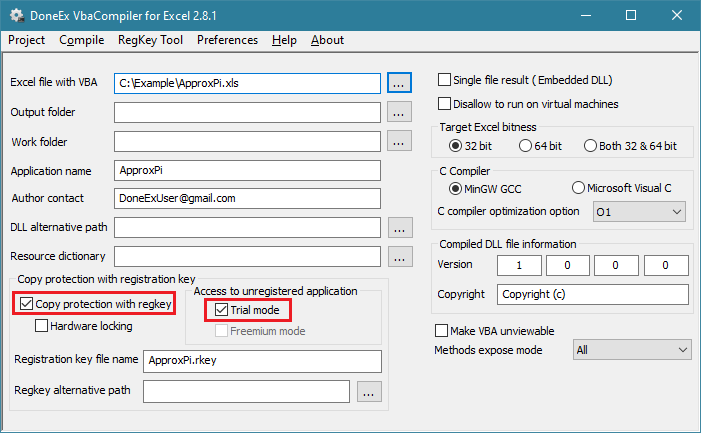Close the VbaCompiler window
The height and width of the screenshot is (433, 701).
pyautogui.click(x=677, y=16)
